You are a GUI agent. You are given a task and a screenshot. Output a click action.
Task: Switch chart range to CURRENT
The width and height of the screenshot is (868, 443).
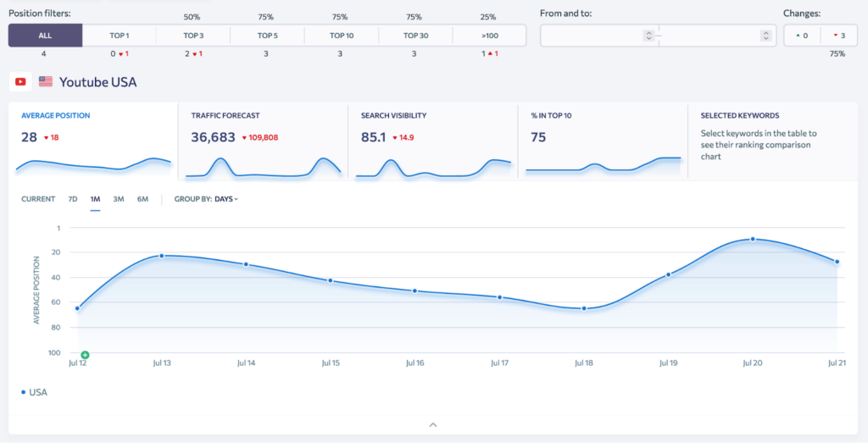[38, 199]
